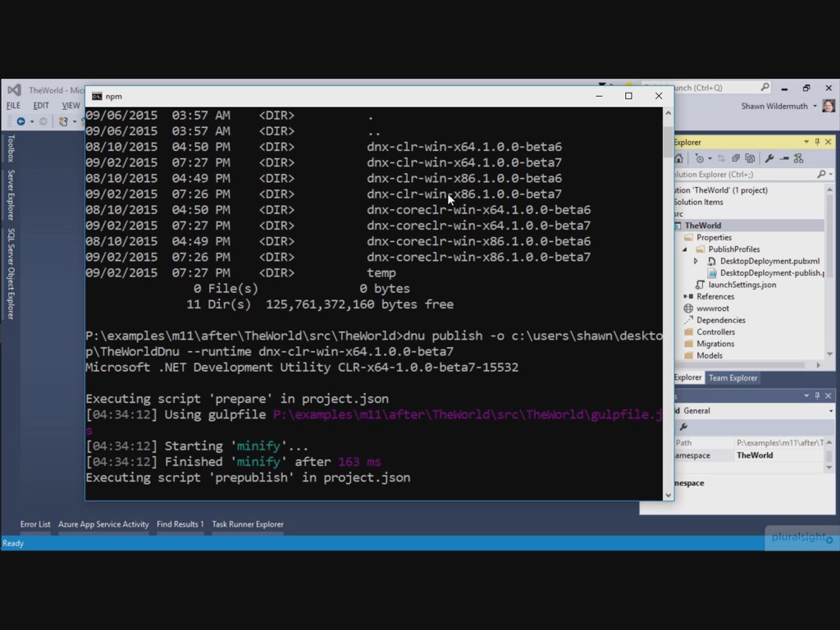Click Solution Explorer horizontal scroll right arrow

[819, 365]
